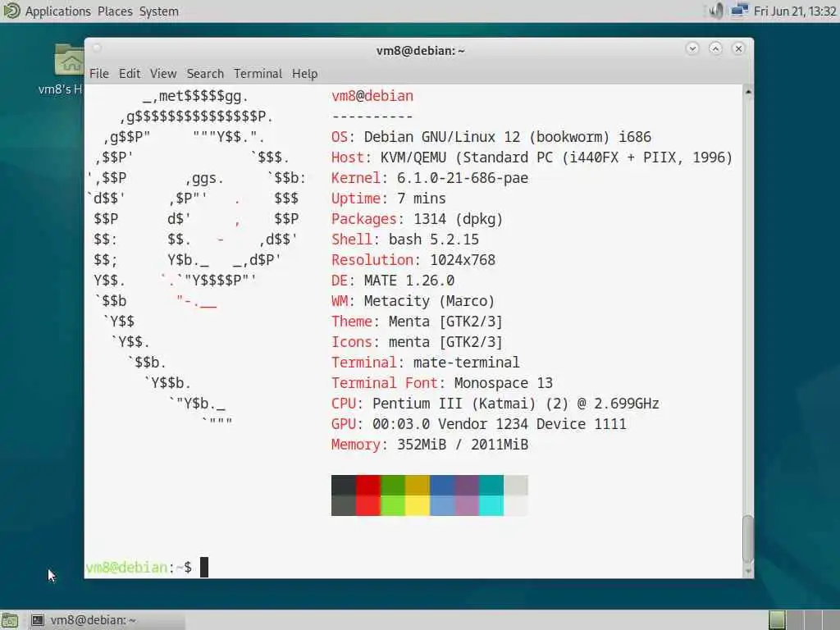The height and width of the screenshot is (630, 840).
Task: Minimize the terminal window
Action: [692, 48]
